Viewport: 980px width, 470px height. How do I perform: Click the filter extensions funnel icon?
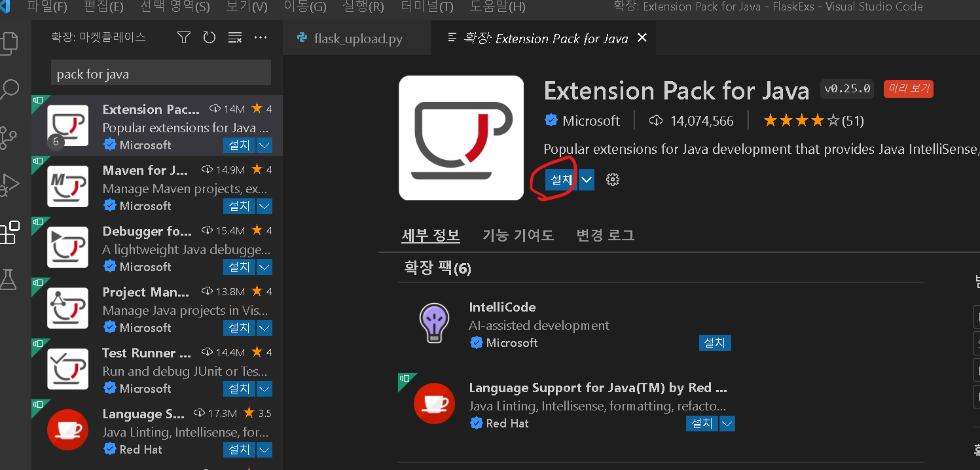[x=184, y=38]
